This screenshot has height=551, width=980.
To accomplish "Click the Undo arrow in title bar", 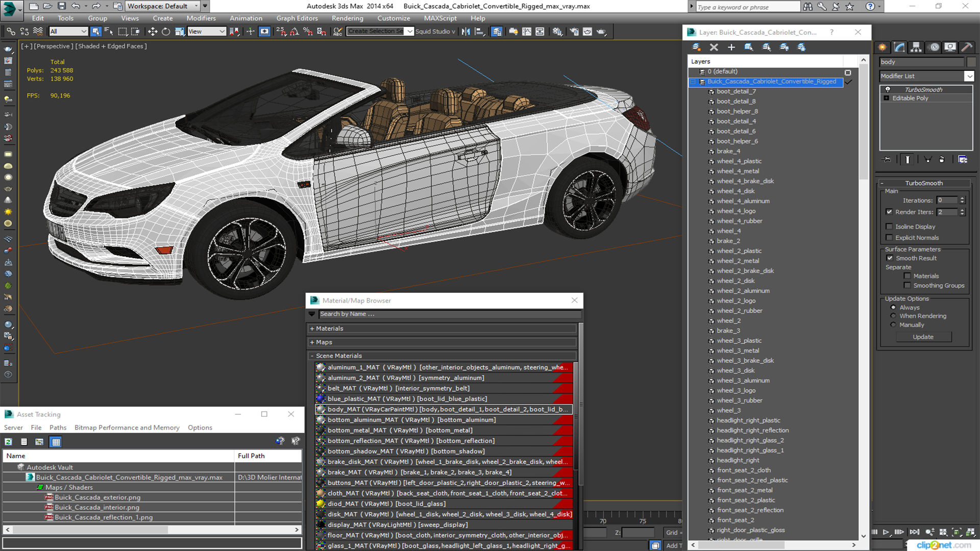I will click(76, 6).
